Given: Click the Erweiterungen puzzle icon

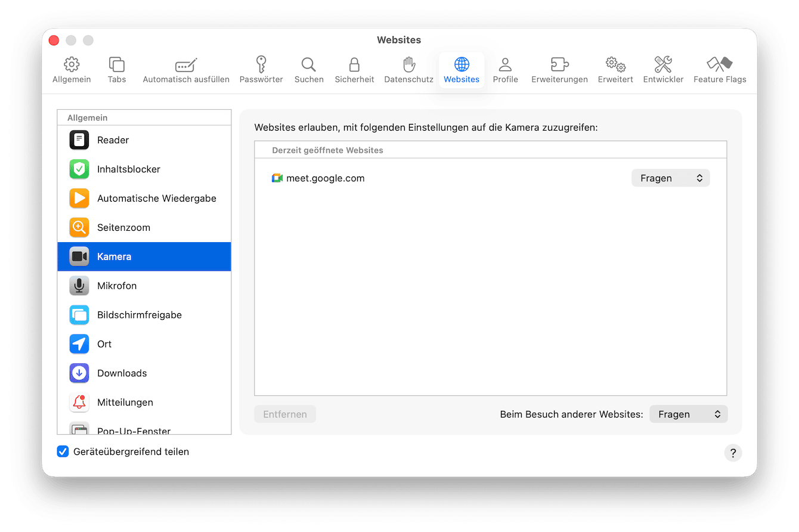Looking at the screenshot, I should (x=559, y=69).
